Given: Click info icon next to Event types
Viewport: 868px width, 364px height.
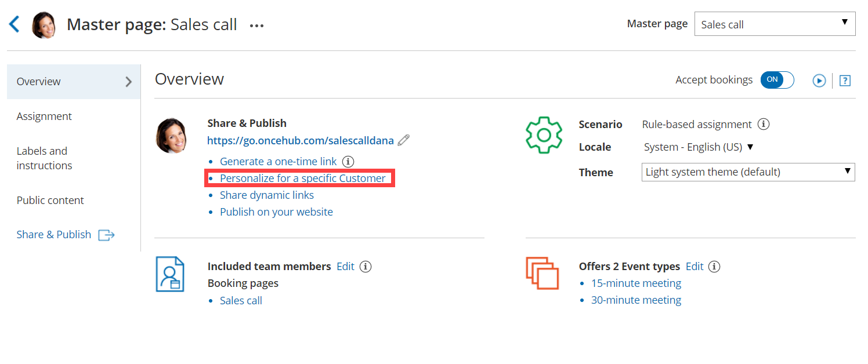Looking at the screenshot, I should click(714, 267).
